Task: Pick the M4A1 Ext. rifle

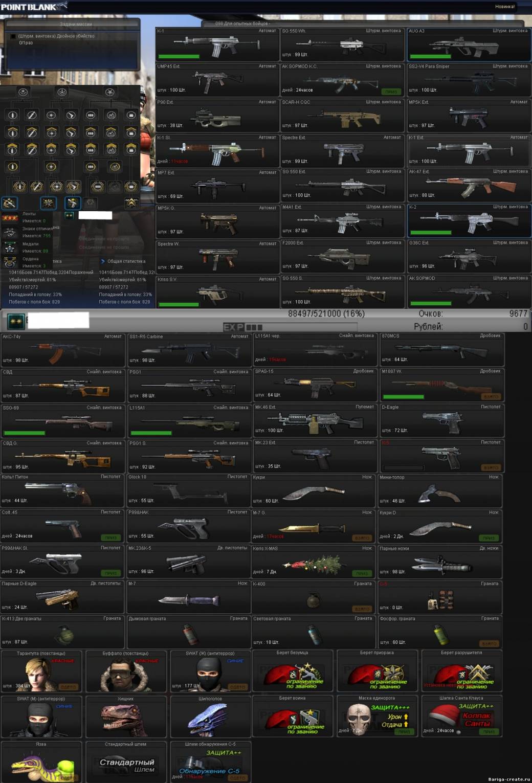Action: 342,221
